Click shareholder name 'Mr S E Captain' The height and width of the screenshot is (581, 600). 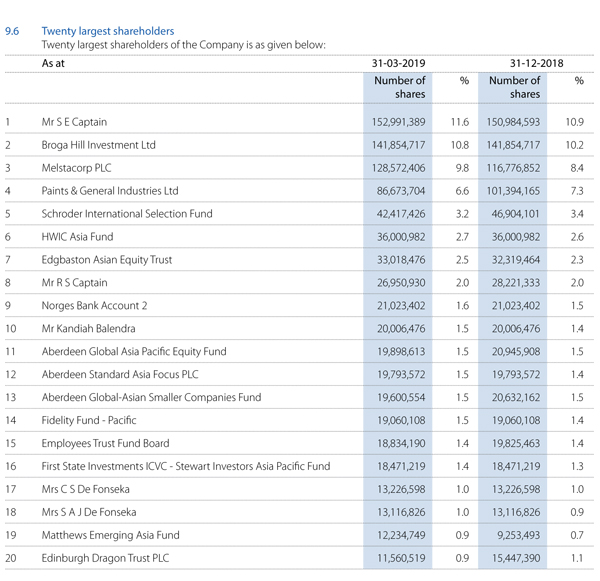click(x=74, y=122)
